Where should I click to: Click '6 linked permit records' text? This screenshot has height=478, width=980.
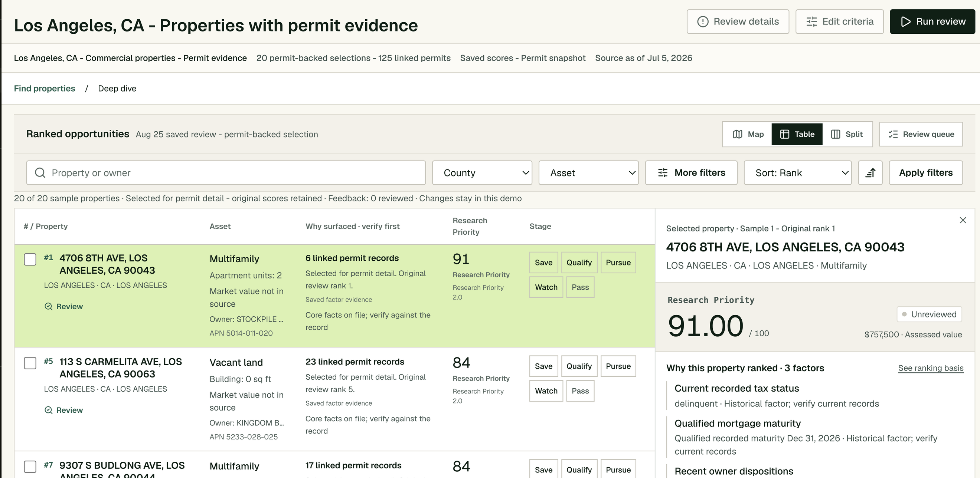click(x=352, y=258)
